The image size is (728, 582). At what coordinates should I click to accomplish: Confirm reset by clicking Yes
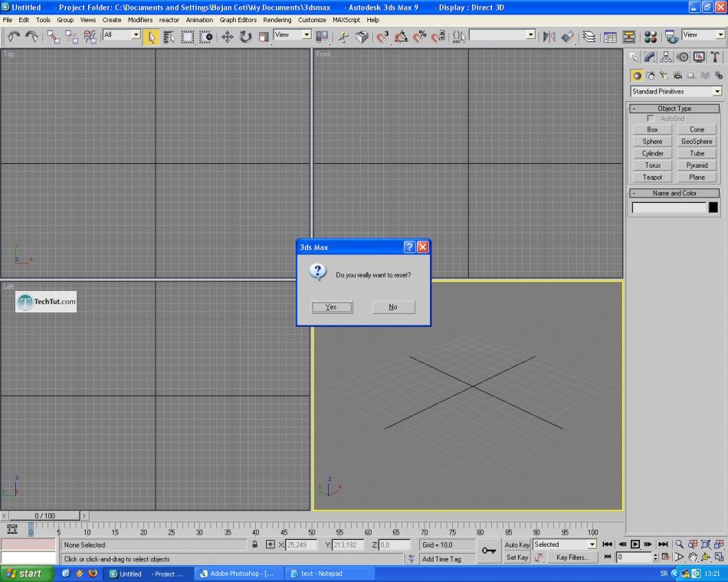tap(332, 307)
